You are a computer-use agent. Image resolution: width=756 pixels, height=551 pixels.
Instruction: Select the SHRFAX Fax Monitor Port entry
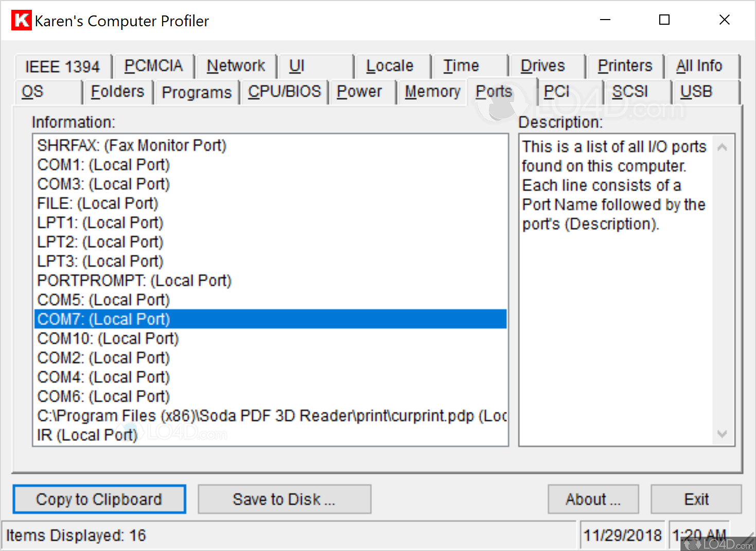coord(131,145)
